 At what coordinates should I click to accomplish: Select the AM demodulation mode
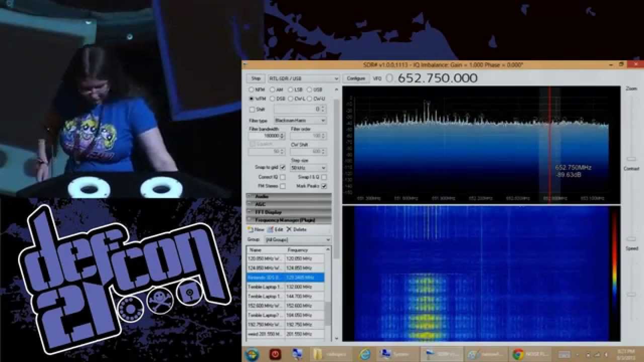[272, 89]
